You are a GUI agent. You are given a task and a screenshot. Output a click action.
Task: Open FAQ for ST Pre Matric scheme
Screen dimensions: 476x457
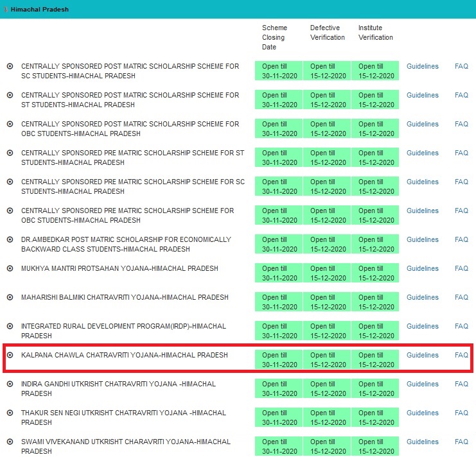[x=461, y=153]
